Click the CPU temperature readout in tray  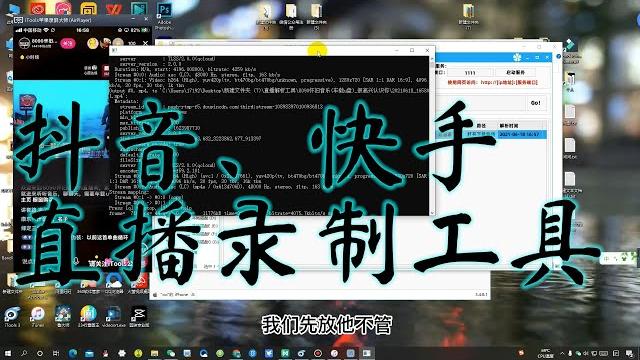click(545, 353)
